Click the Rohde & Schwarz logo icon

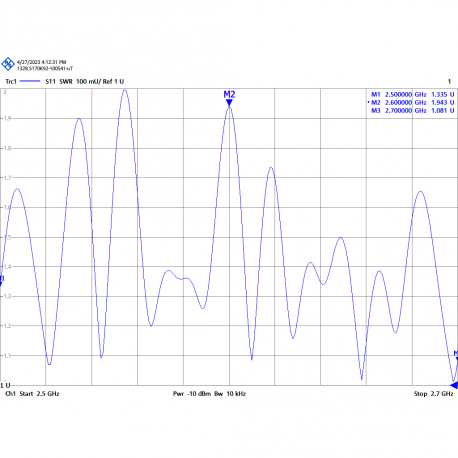[x=8, y=64]
